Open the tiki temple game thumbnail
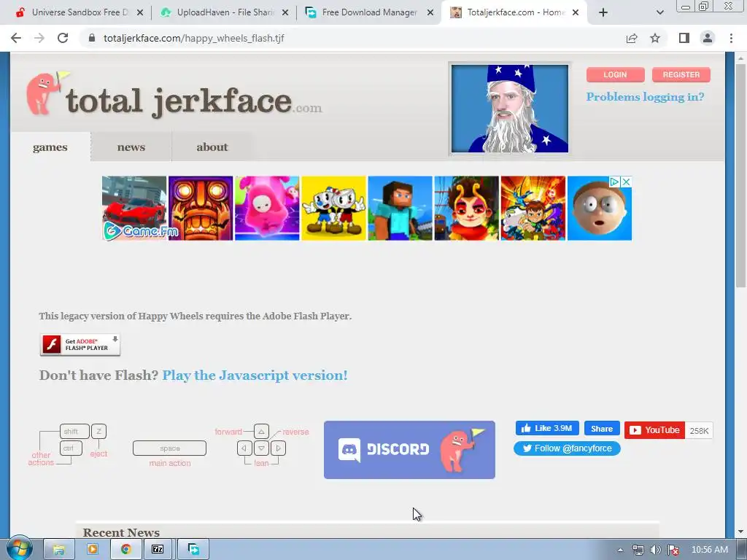The height and width of the screenshot is (560, 747). [x=201, y=208]
